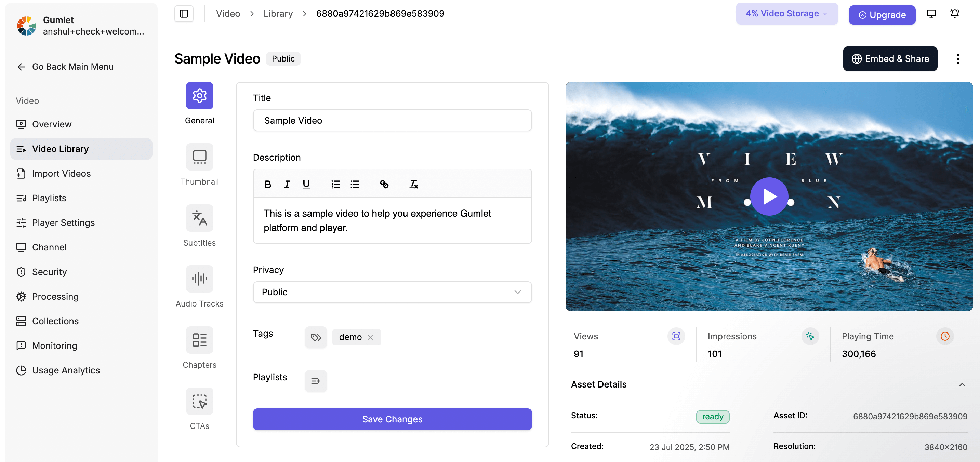Open Processing settings
The image size is (980, 462).
(81, 297)
